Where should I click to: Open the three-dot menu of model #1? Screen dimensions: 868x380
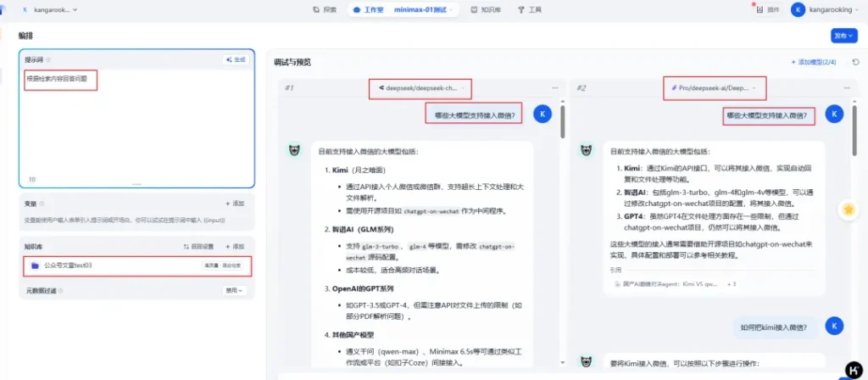point(554,88)
